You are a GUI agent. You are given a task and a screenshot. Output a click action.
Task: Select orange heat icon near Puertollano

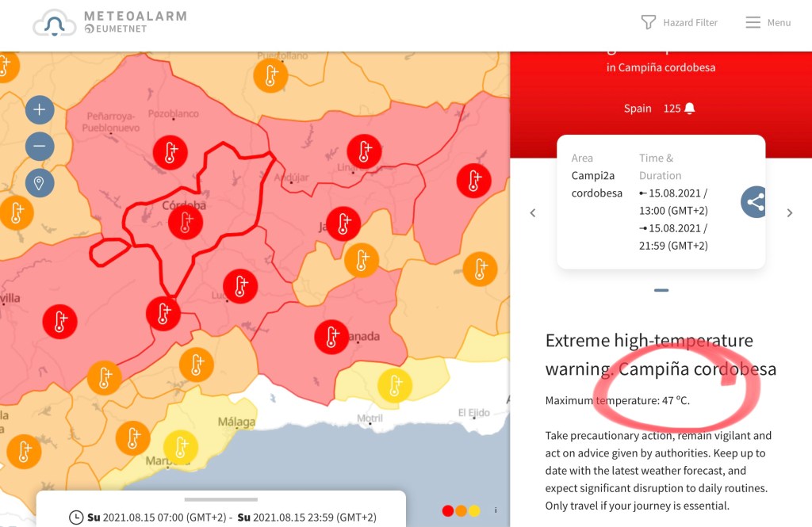click(x=270, y=76)
